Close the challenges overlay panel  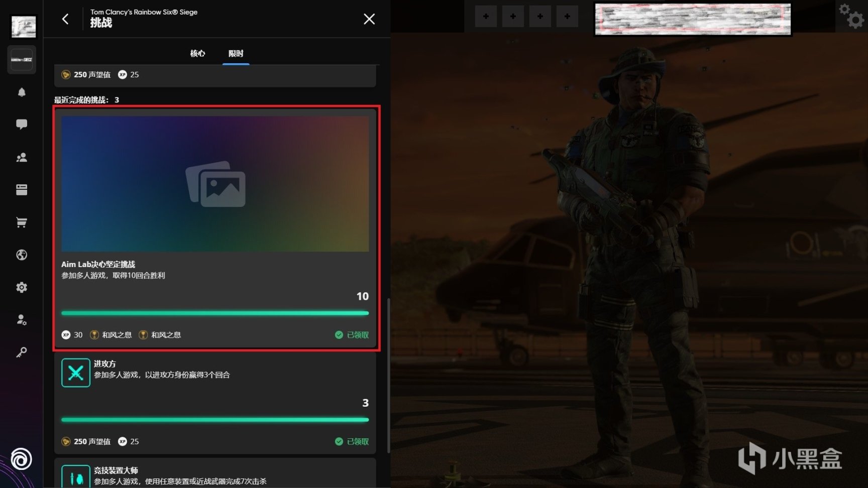coord(369,19)
